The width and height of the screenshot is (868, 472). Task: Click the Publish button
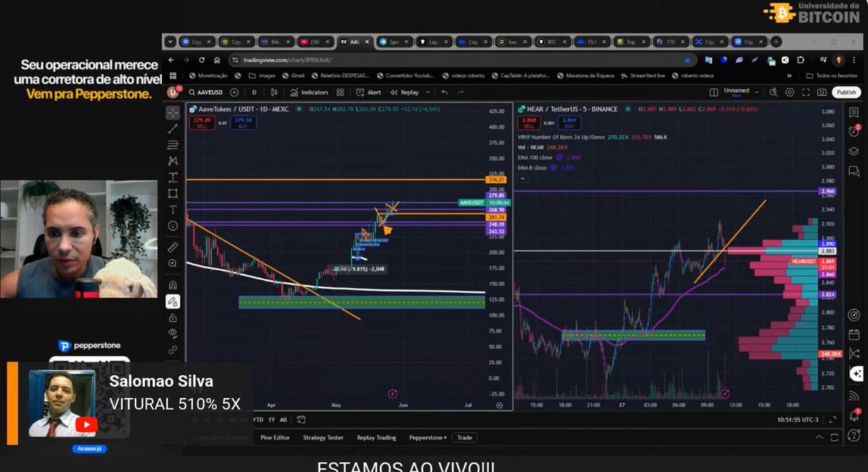tap(845, 92)
